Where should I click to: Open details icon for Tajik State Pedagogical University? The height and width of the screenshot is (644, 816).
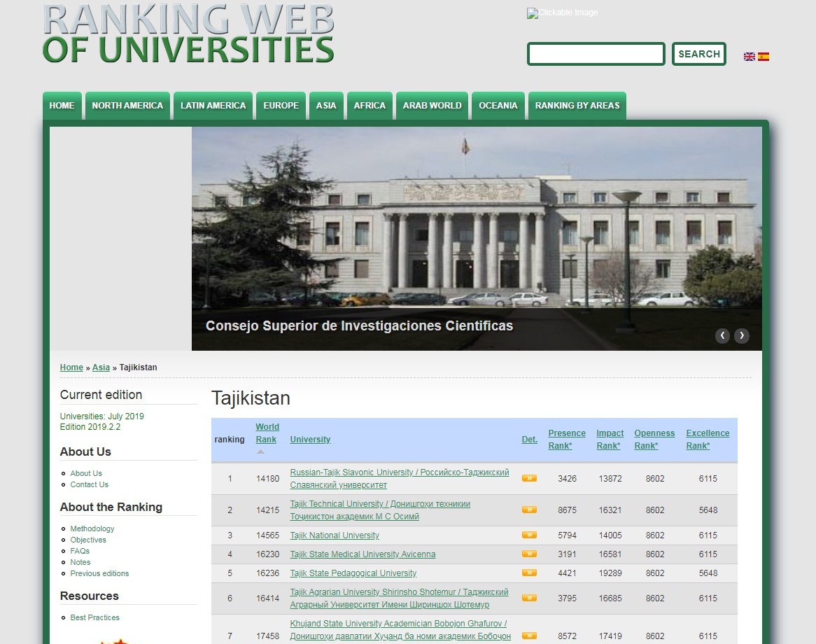click(529, 573)
